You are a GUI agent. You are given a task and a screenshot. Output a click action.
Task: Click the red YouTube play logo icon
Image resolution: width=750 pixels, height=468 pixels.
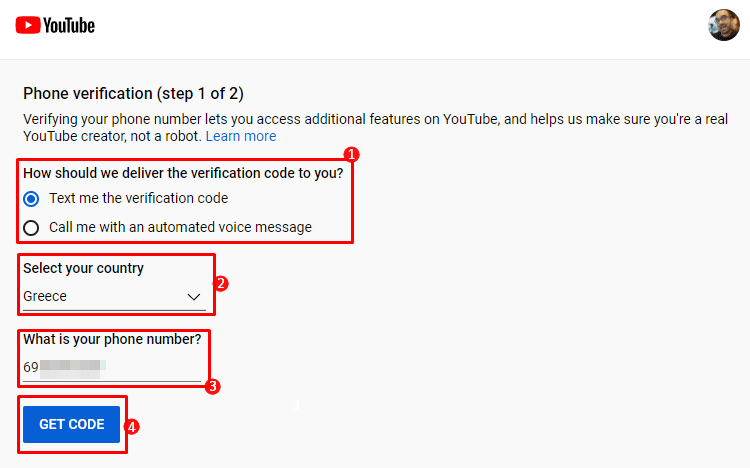point(28,25)
